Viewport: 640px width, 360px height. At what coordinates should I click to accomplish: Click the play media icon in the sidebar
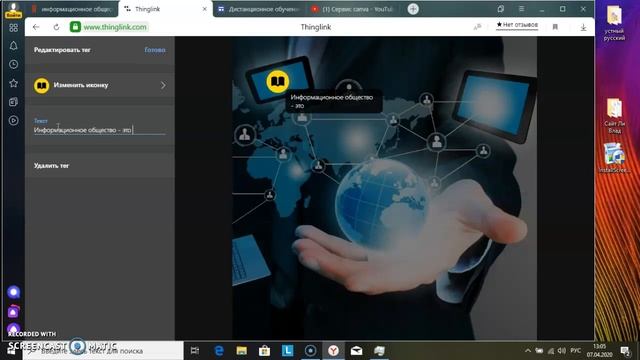click(x=13, y=120)
